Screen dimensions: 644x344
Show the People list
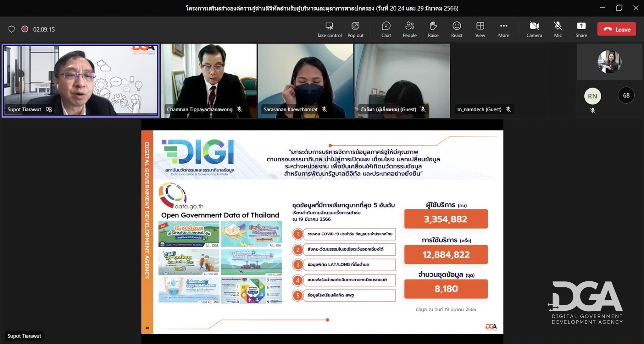pos(409,30)
